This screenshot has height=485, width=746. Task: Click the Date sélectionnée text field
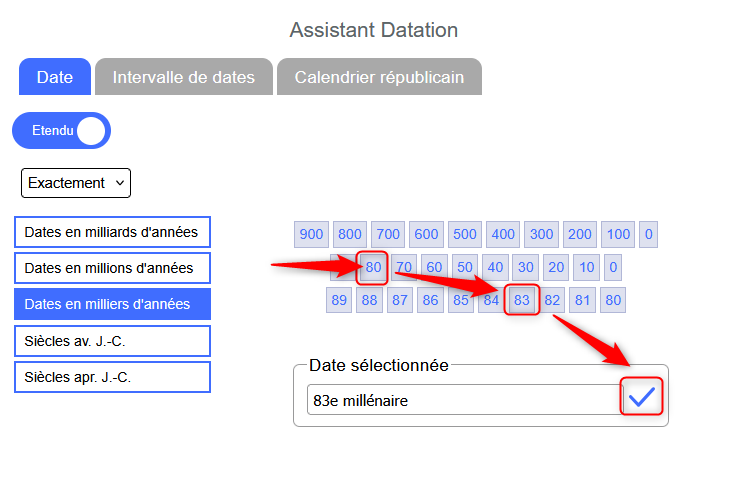[464, 400]
